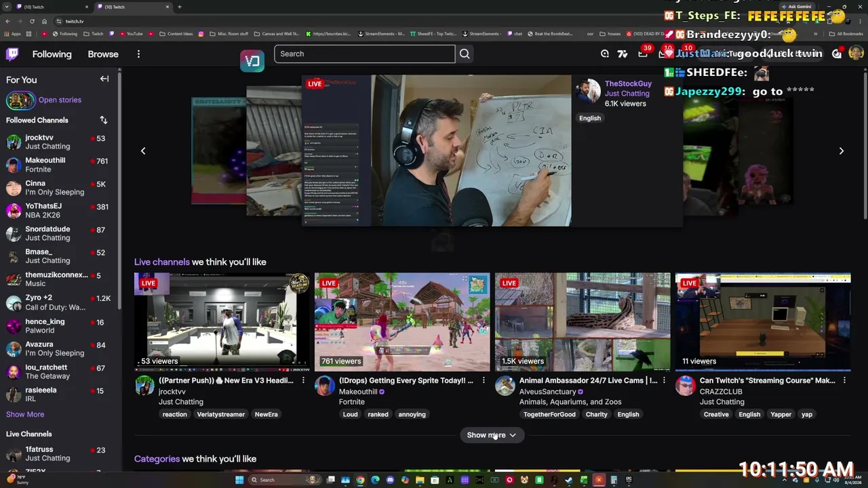
Task: Open themuzikconnex Music channel
Action: click(60, 279)
